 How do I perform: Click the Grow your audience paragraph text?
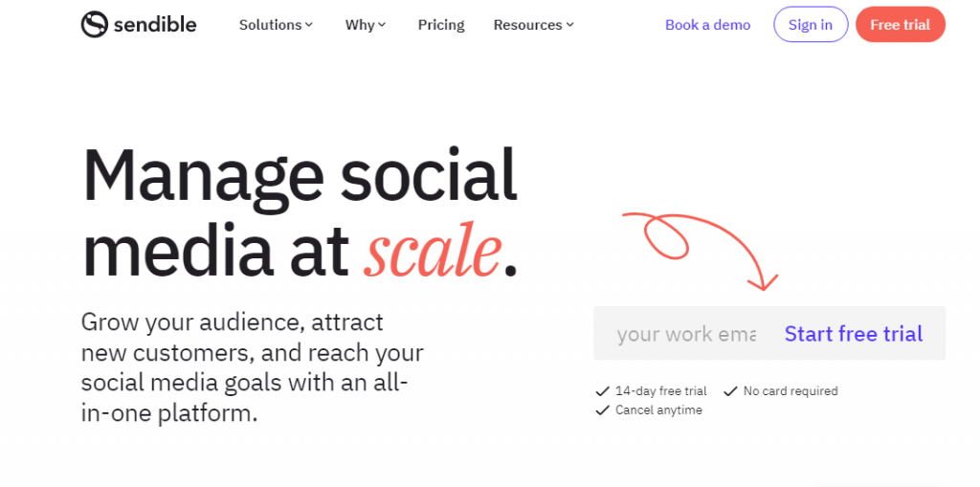click(x=253, y=367)
